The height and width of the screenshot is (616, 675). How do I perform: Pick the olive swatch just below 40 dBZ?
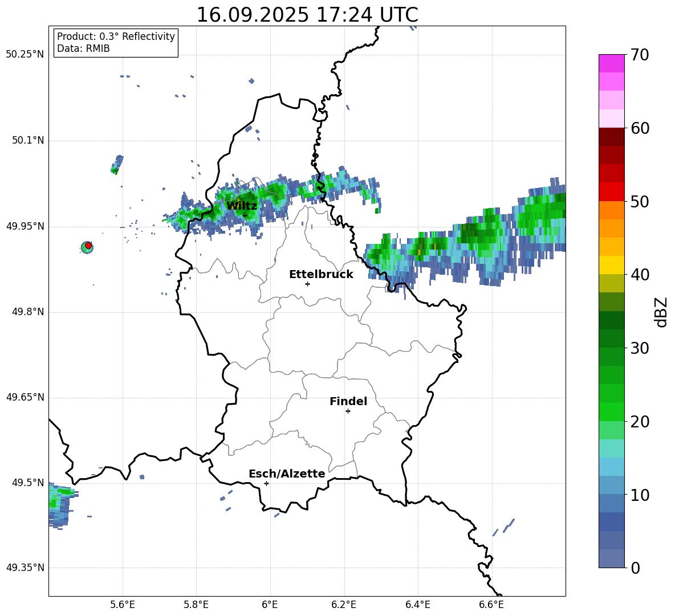click(611, 283)
